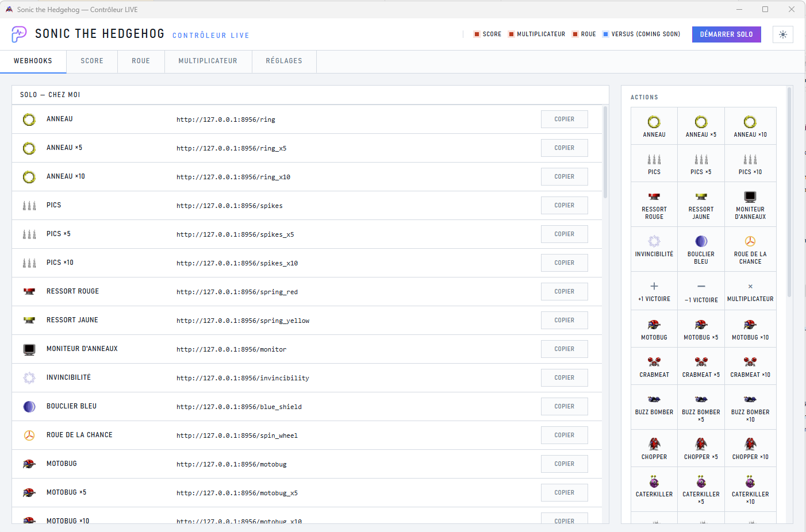Copy the Ressort Jaune webhook URL
Viewport: 806px width, 532px height.
click(565, 321)
